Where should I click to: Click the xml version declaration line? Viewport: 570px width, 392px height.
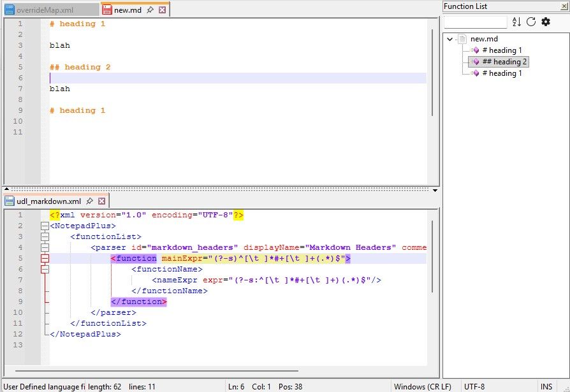pos(147,215)
